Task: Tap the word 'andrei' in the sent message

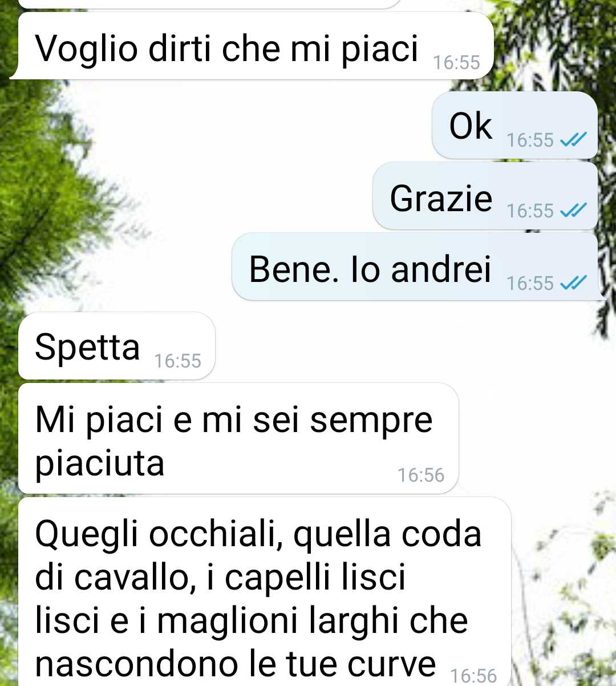Action: (x=441, y=269)
